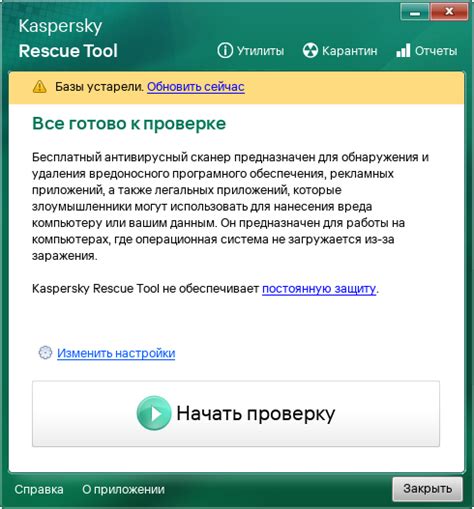Open the Утилиты menu label
The width and height of the screenshot is (474, 509).
coord(260,51)
